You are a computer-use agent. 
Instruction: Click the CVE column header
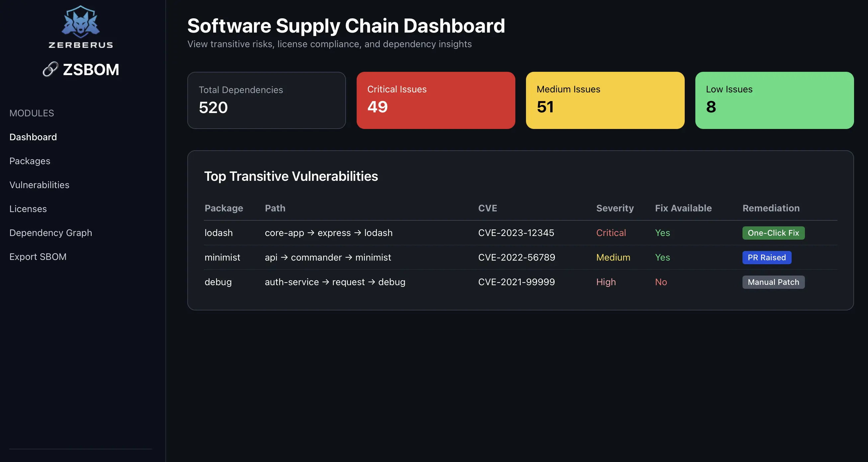click(x=487, y=208)
